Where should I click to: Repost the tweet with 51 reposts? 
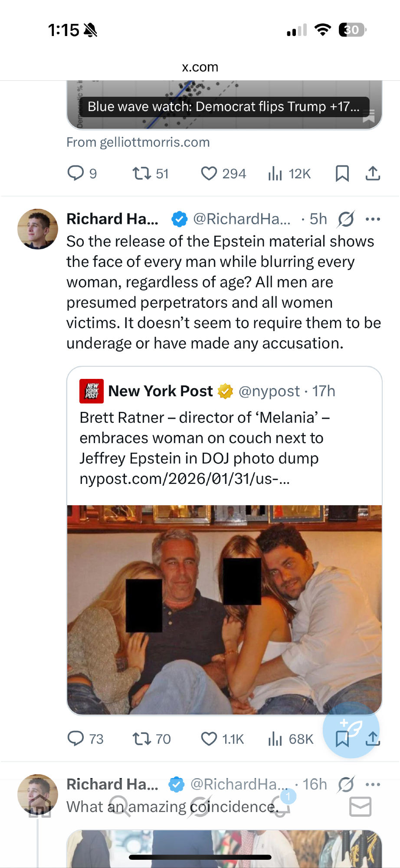click(x=141, y=174)
